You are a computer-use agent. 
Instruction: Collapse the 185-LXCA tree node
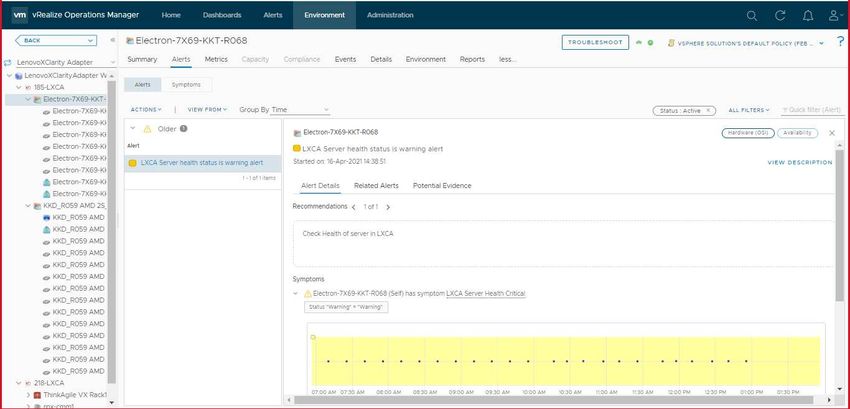(19, 87)
